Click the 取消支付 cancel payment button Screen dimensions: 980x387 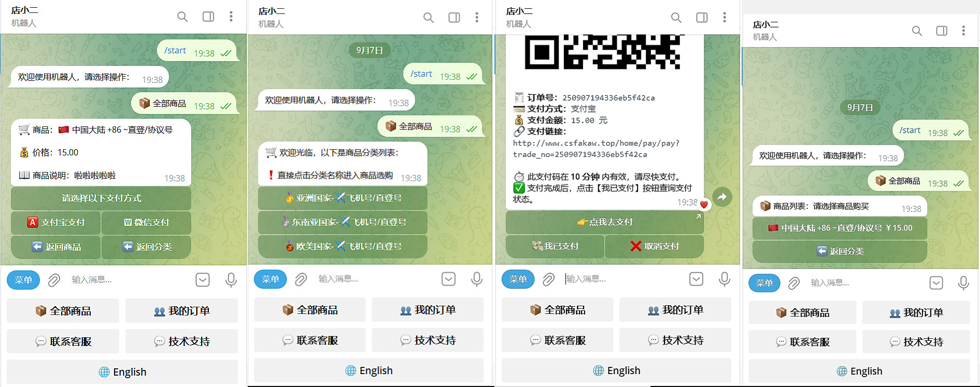tap(654, 246)
